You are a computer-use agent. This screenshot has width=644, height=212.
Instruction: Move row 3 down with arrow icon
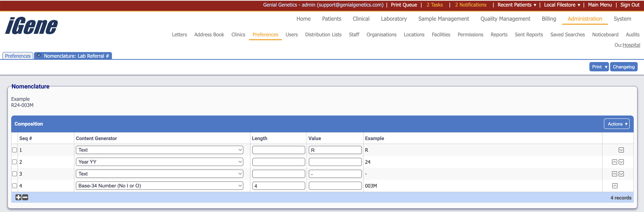(x=621, y=174)
